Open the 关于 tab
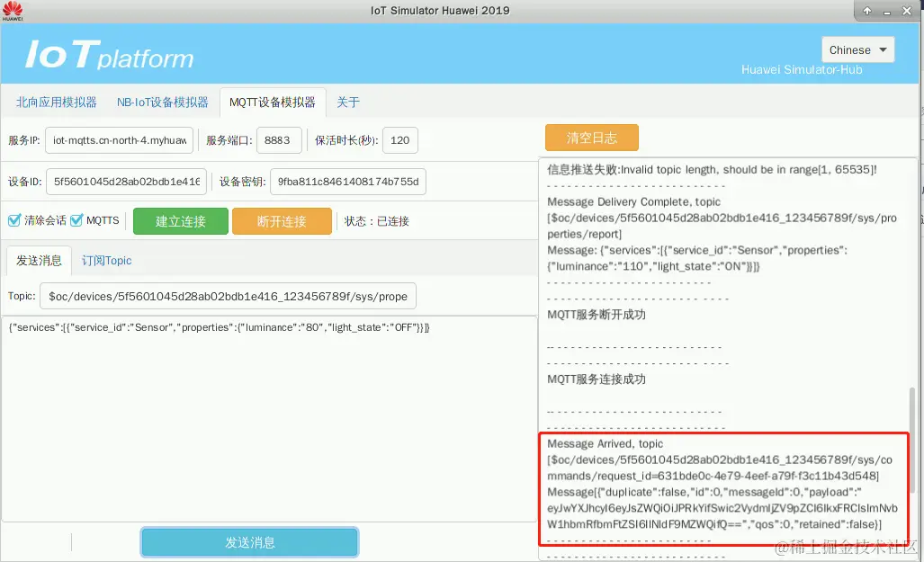Image resolution: width=924 pixels, height=562 pixels. tap(347, 102)
